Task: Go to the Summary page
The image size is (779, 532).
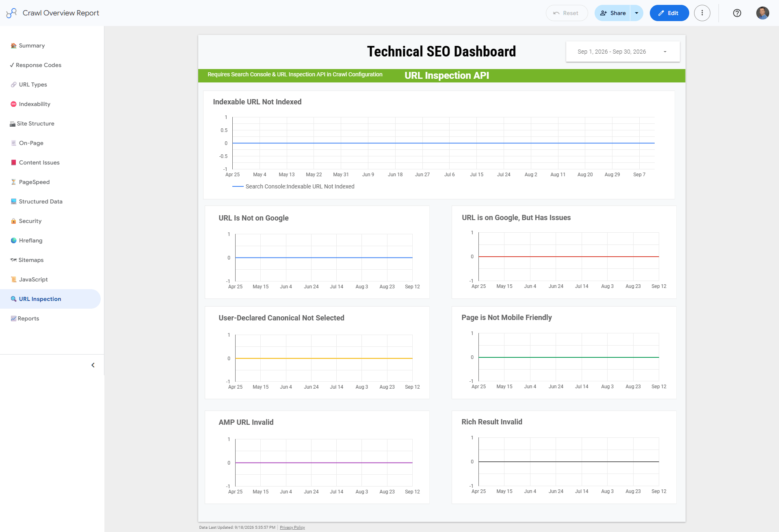Action: [50, 45]
